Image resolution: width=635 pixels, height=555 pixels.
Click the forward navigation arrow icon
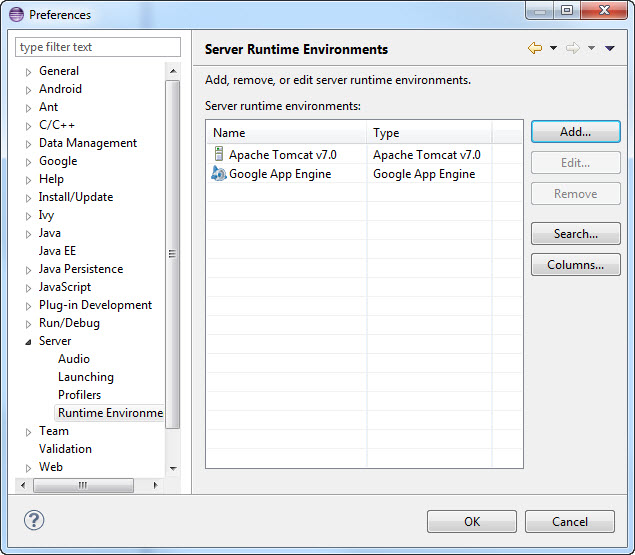tap(573, 48)
